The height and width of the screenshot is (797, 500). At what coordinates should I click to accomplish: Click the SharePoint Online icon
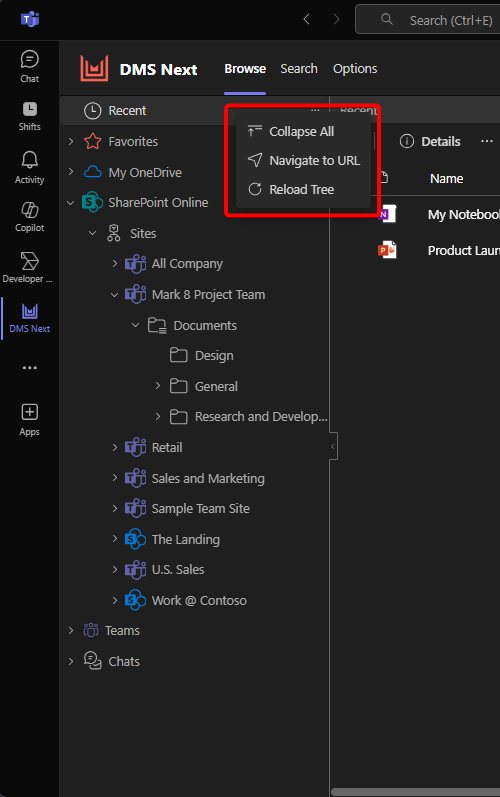pyautogui.click(x=92, y=202)
